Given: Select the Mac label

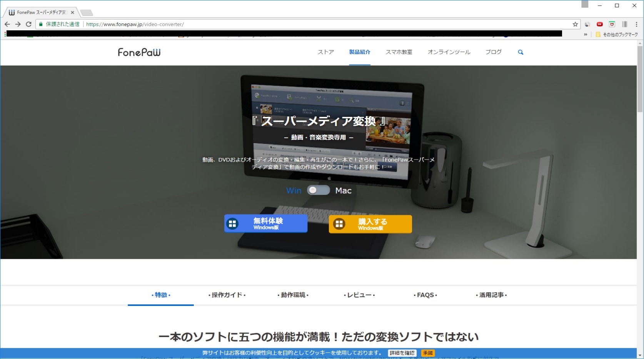Looking at the screenshot, I should [344, 191].
